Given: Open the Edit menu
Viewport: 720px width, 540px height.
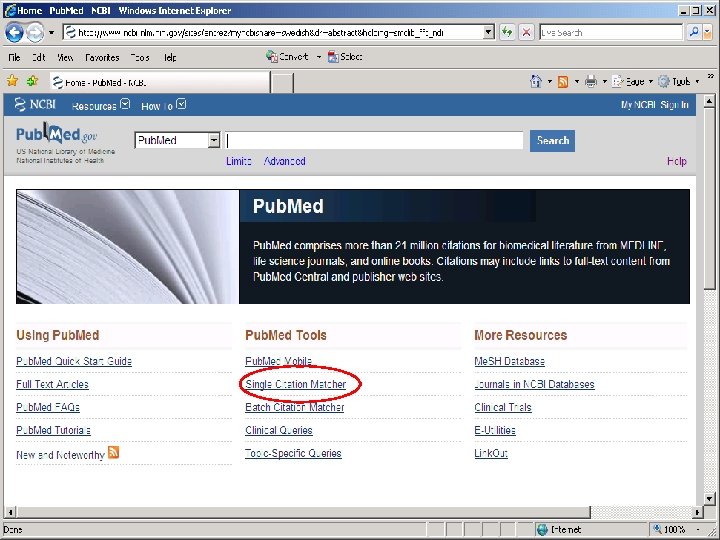Looking at the screenshot, I should 39,57.
